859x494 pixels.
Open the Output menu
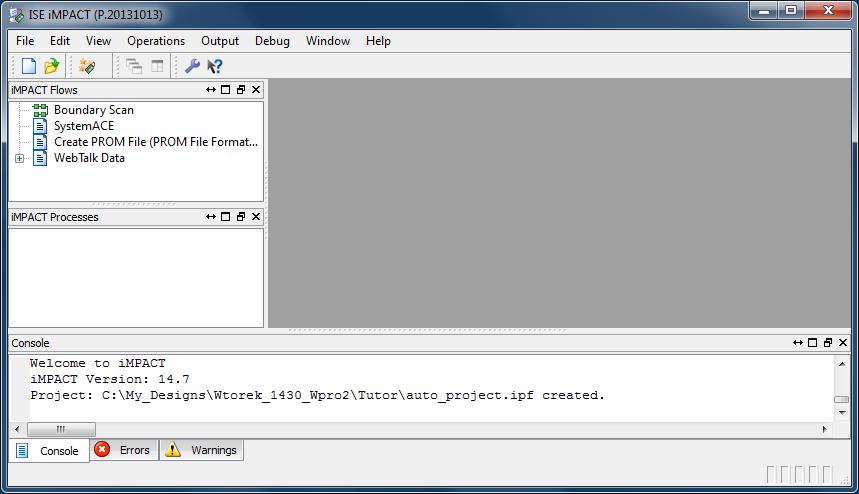click(x=220, y=41)
